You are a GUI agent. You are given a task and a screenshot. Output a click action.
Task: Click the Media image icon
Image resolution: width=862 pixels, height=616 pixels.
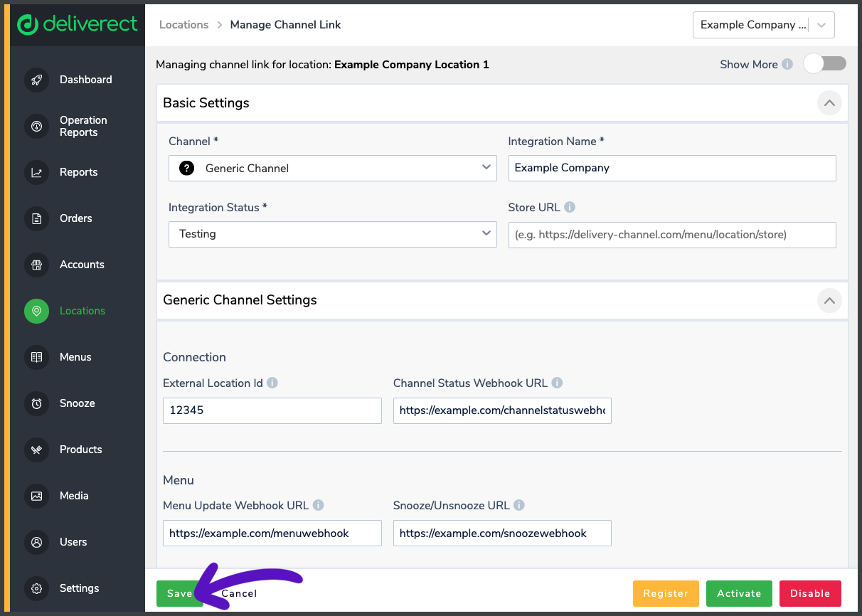(36, 496)
